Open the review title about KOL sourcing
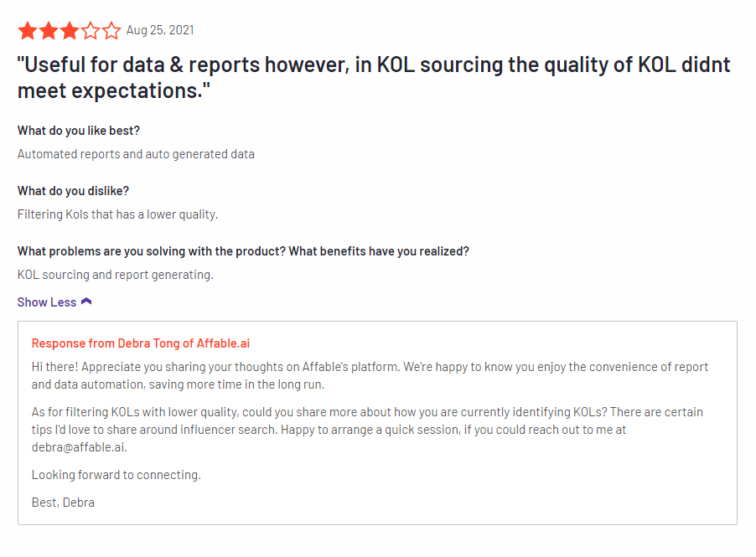Screen dimensions: 756x557 click(374, 78)
